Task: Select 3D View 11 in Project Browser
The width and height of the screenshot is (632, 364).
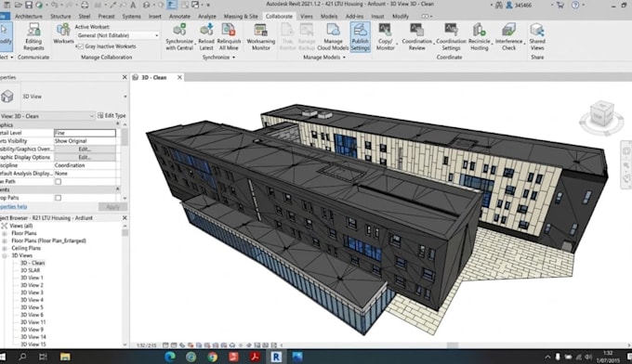Action: [33, 322]
